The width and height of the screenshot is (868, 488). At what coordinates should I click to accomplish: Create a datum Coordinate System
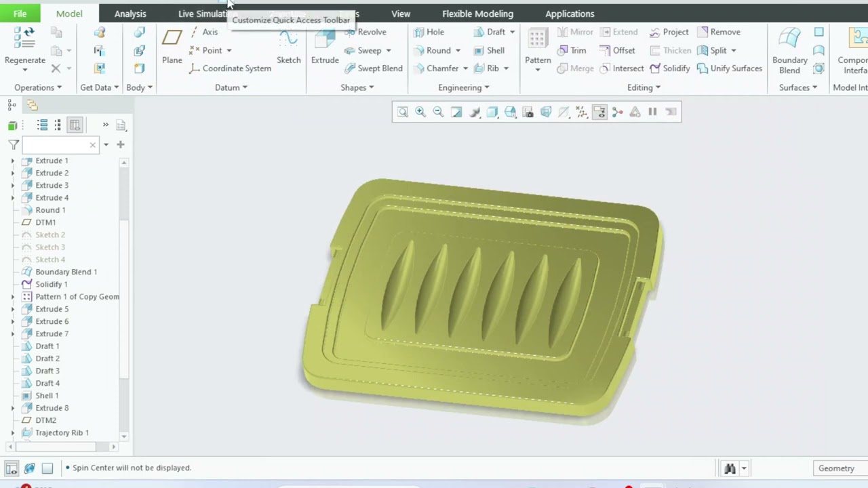230,68
